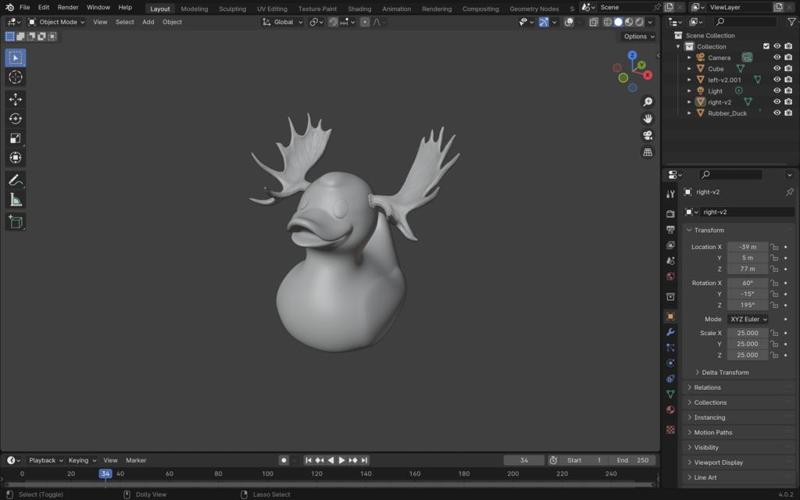
Task: Choose the Measure ruler tool
Action: point(15,199)
